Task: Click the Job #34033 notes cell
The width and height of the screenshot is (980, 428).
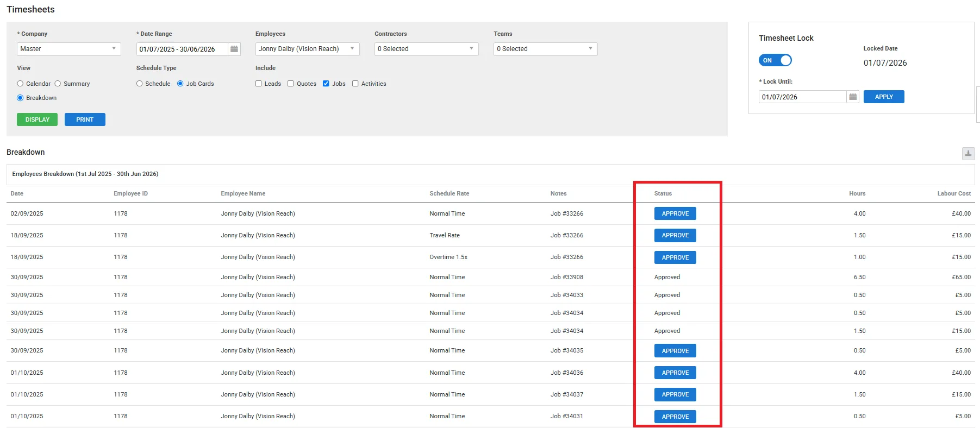Action: click(566, 295)
